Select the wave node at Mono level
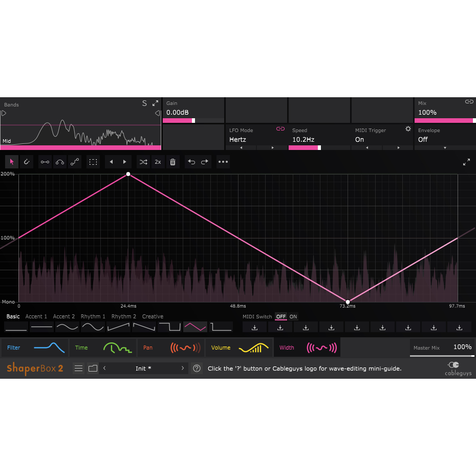Viewport: 476px width, 476px height. coord(348,302)
